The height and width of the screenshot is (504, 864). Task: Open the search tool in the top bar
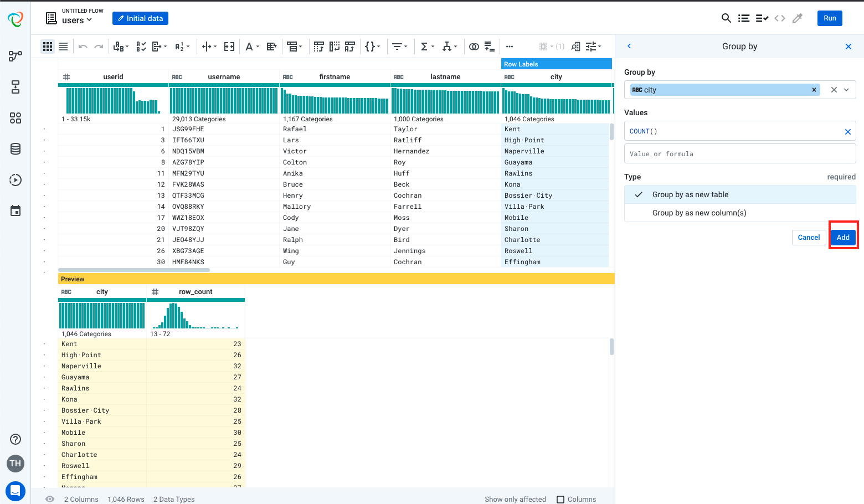(726, 18)
